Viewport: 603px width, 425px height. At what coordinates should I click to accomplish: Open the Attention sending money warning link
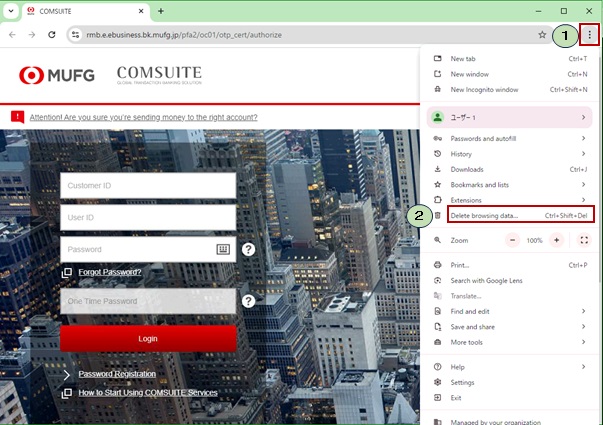[143, 117]
